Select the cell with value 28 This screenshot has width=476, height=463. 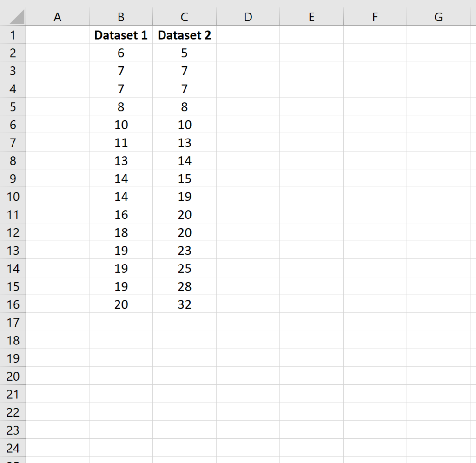[x=184, y=286]
